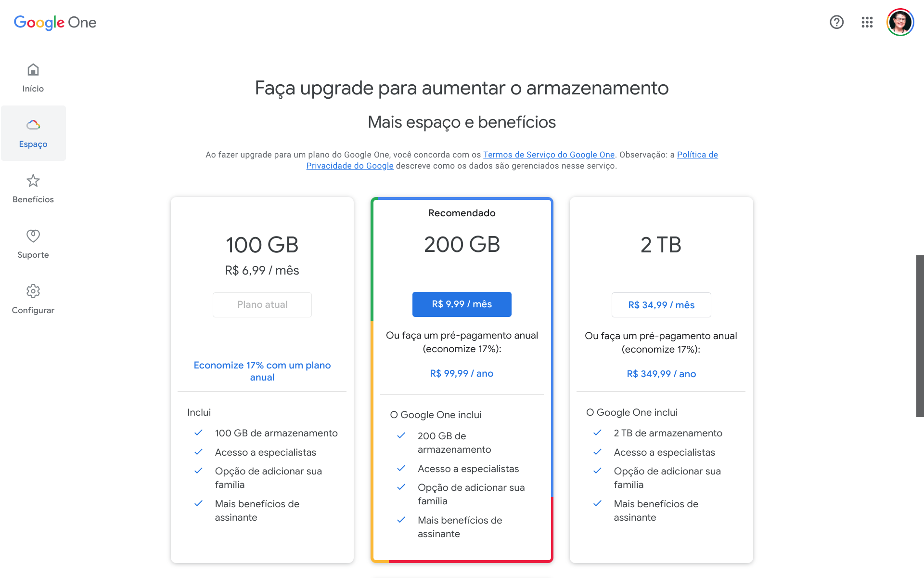Click the user profile avatar icon
924x578 pixels.
tap(901, 23)
